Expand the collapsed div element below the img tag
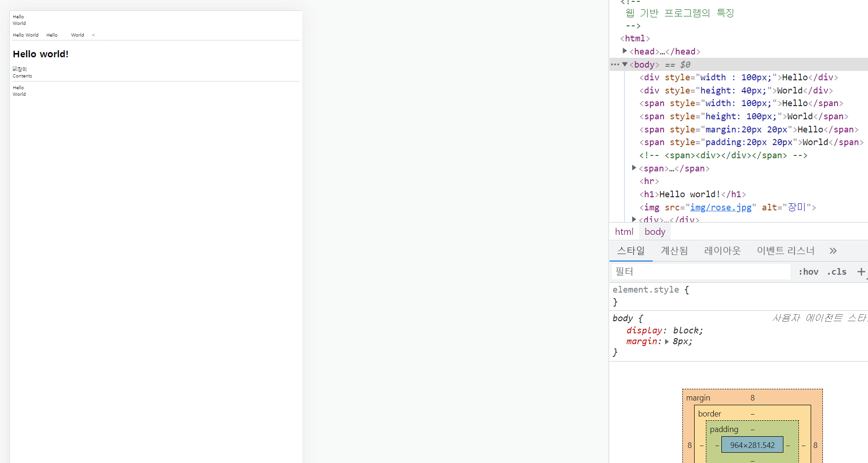Viewport: 868px width, 463px height. pos(634,219)
